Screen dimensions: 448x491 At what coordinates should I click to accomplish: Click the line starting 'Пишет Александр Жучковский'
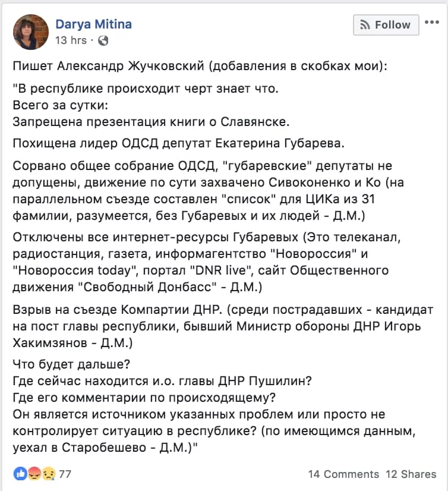coord(200,66)
